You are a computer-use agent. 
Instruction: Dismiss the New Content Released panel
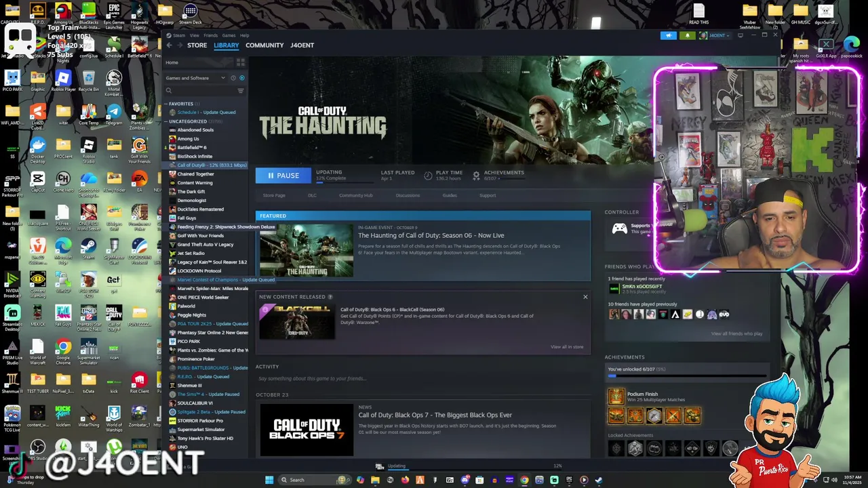pos(585,297)
